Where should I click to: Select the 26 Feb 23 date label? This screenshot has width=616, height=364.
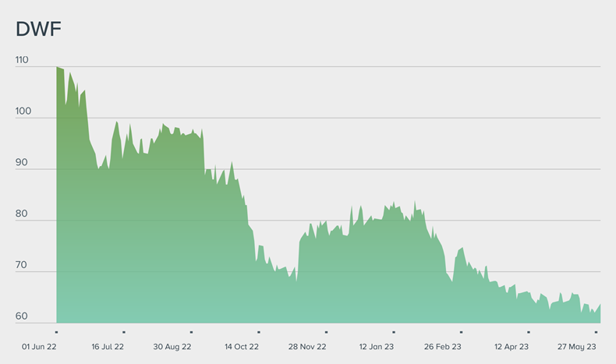click(443, 346)
